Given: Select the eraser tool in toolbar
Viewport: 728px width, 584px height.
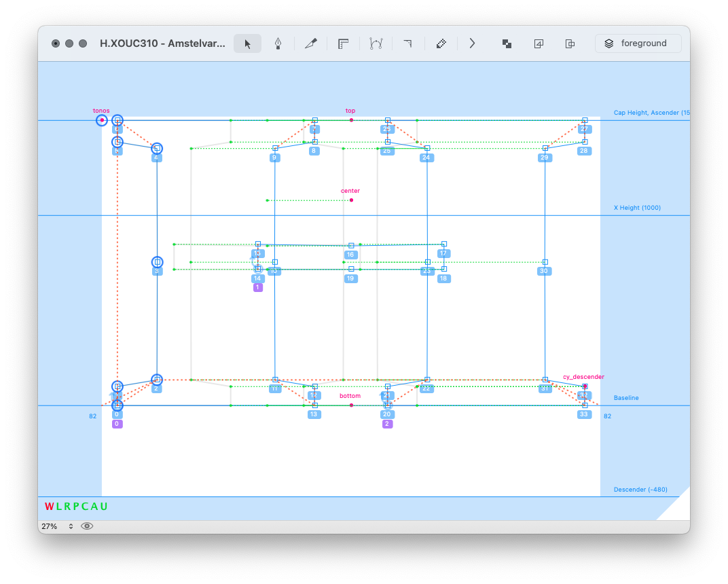Looking at the screenshot, I should coord(441,43).
